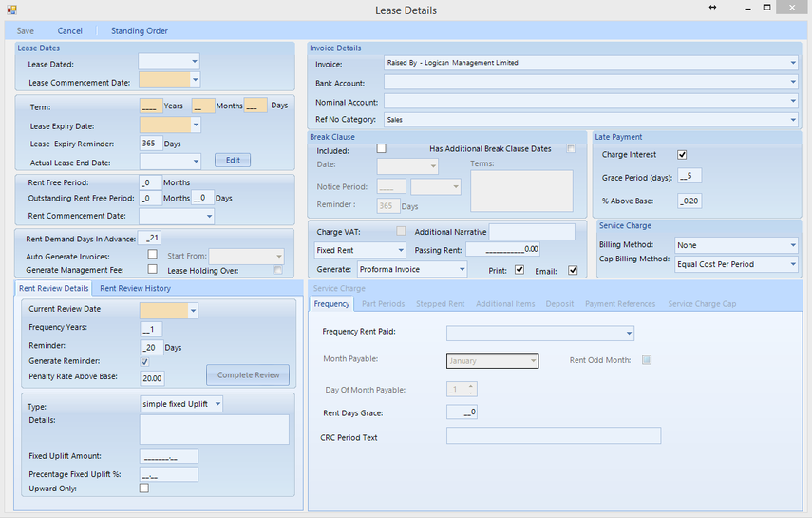812x518 pixels.
Task: Click the Day Of Month Payable spinner arrows
Action: point(470,389)
